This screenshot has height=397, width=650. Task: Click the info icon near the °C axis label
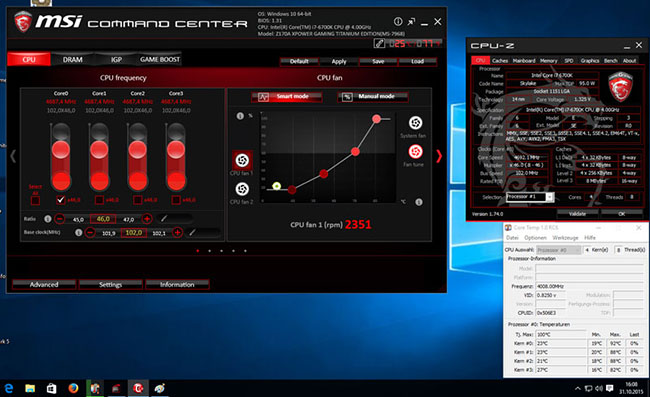coord(419,202)
